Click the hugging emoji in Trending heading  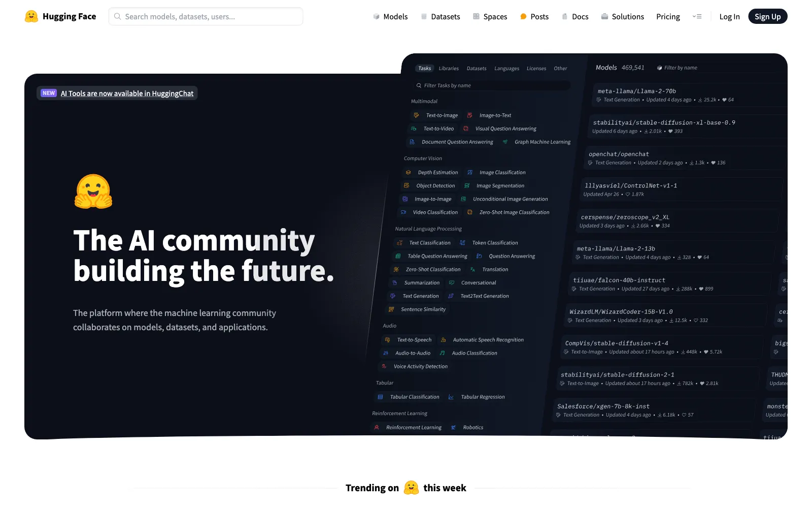click(411, 488)
